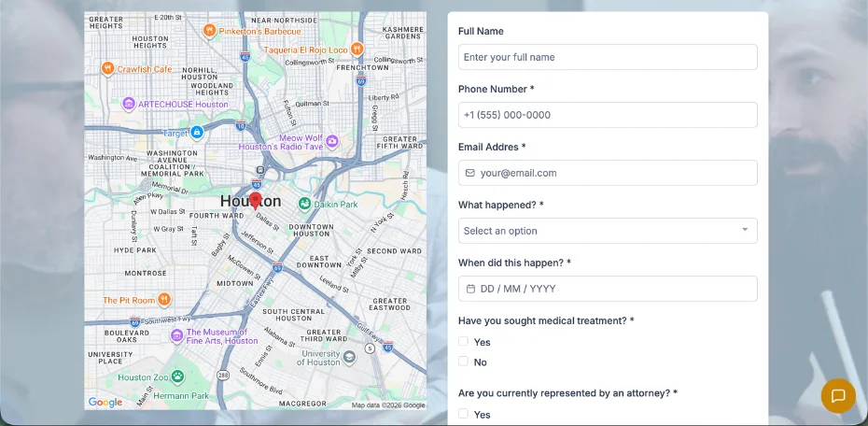
Task: Open the Houston Zoo paw marker
Action: (x=177, y=376)
